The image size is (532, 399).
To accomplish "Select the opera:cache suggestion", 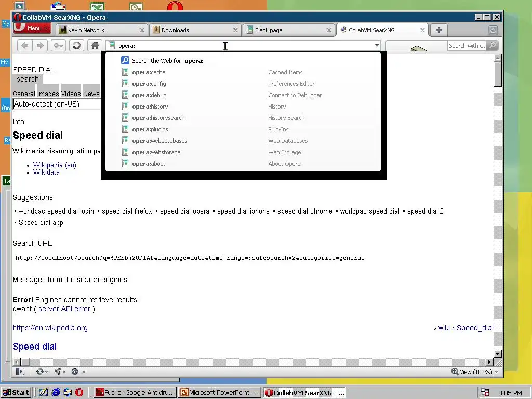I will coord(243,72).
